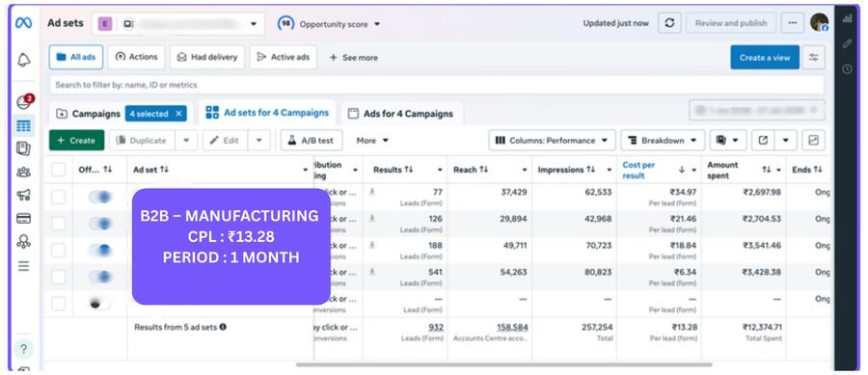Open notifications bell in sidebar
868x375 pixels.
pyautogui.click(x=24, y=60)
